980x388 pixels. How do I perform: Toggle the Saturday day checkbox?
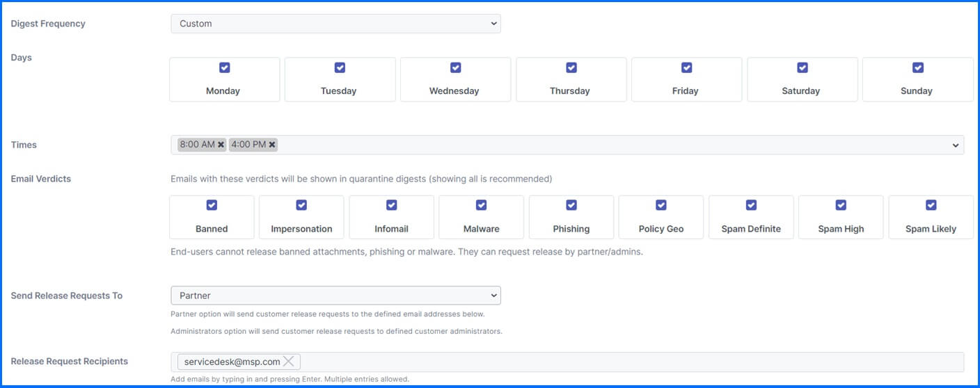[x=802, y=67]
